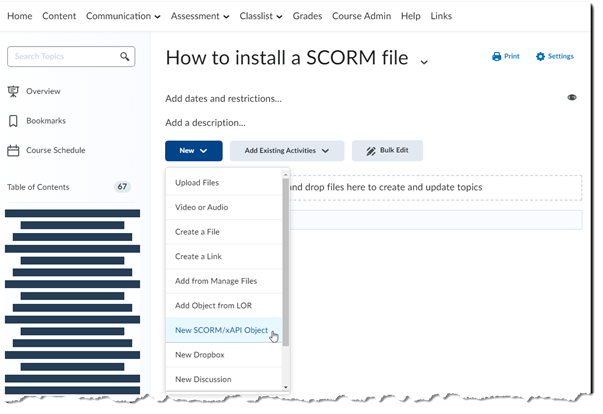The height and width of the screenshot is (414, 603).
Task: Click the search magnifier icon
Action: click(x=124, y=57)
